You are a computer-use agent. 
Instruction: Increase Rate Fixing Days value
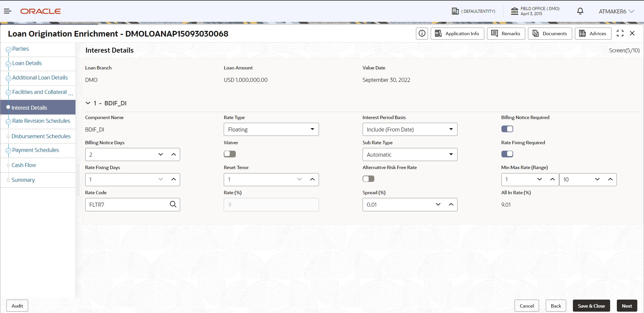[x=173, y=179]
